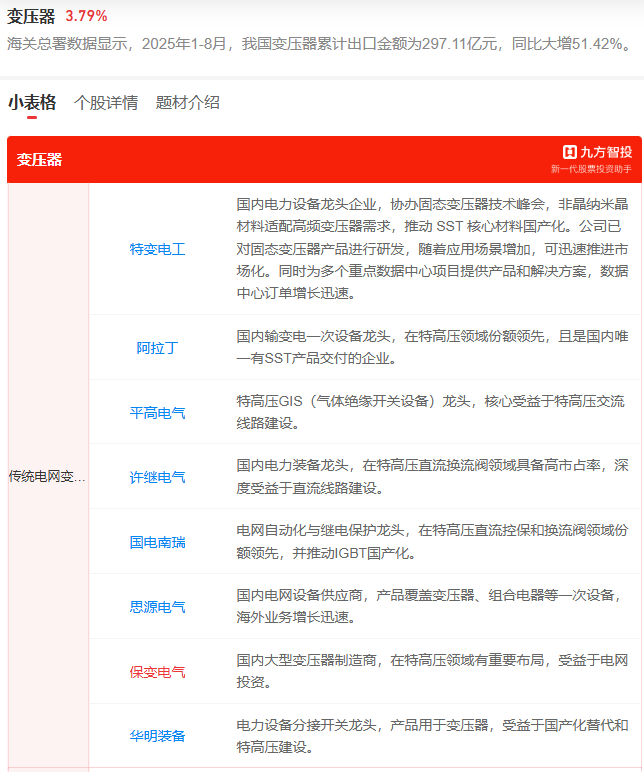
Task: Go to the 国电南瑞 stock link
Action: pyautogui.click(x=158, y=542)
